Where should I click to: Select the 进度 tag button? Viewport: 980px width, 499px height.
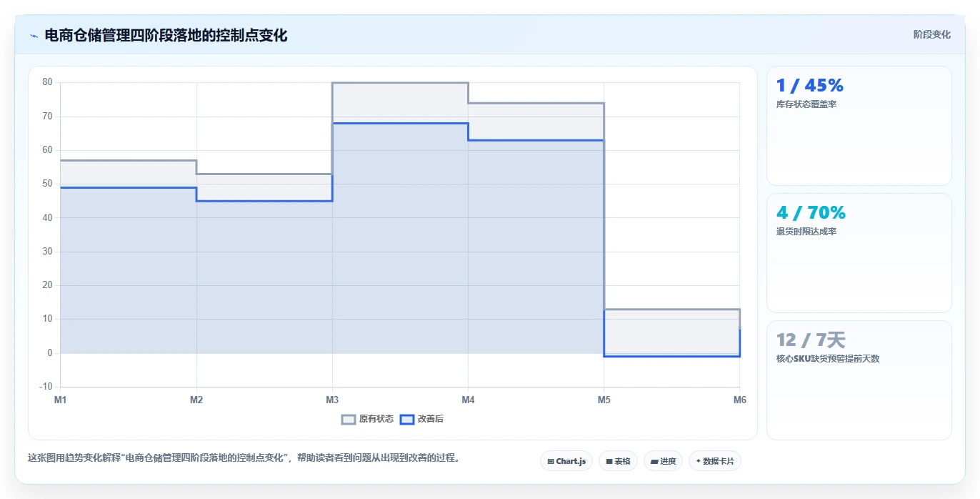click(663, 461)
